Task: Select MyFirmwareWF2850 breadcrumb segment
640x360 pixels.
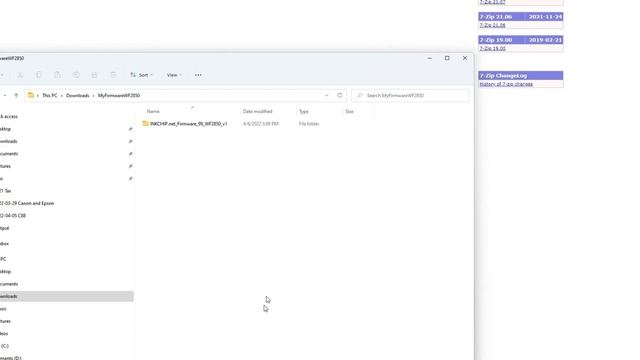Action: [119, 96]
